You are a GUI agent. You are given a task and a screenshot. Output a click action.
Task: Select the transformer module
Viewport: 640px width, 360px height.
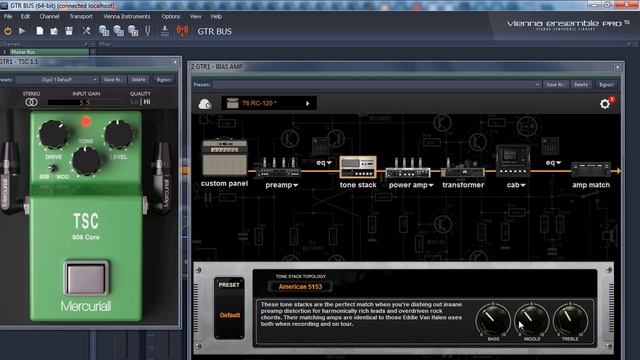(463, 168)
